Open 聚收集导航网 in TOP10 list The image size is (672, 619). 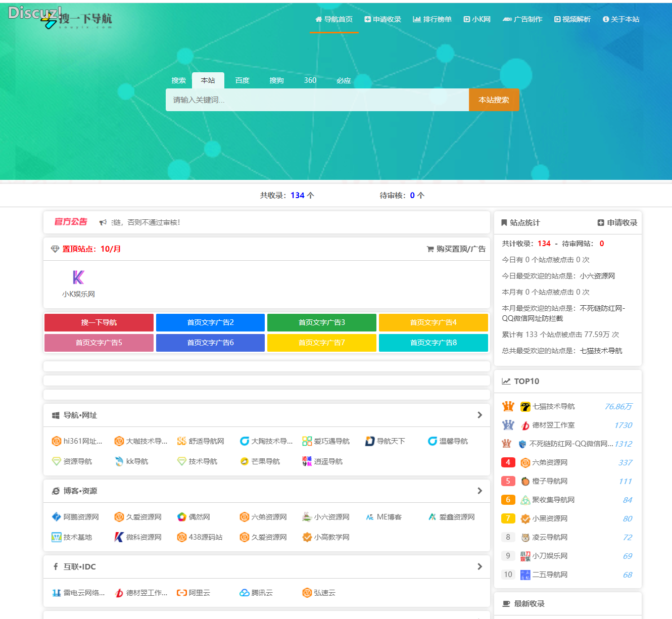coord(553,500)
